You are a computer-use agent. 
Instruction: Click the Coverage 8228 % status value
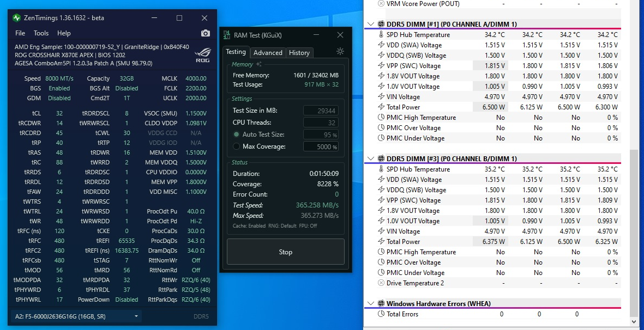327,184
